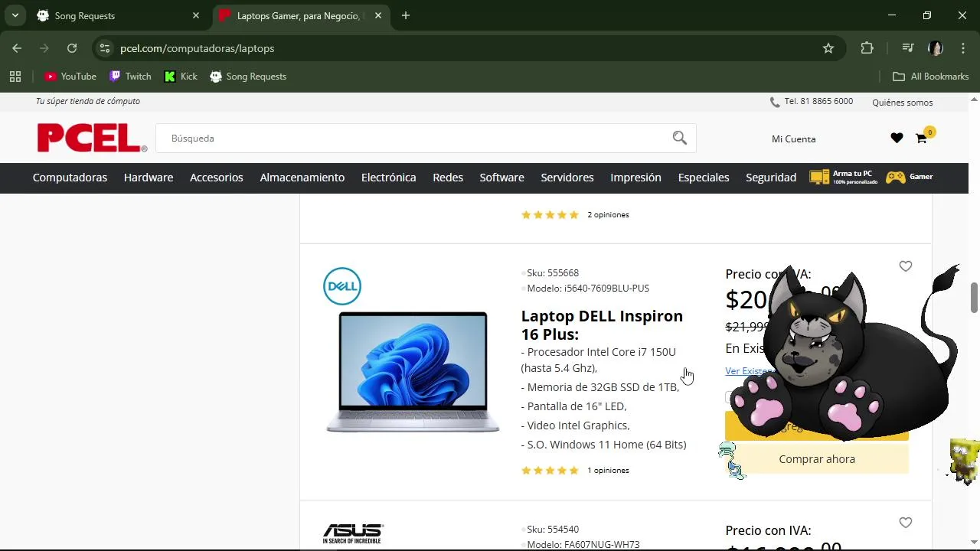Open the Computadoras menu
Viewport: 980px width, 551px height.
click(x=70, y=178)
